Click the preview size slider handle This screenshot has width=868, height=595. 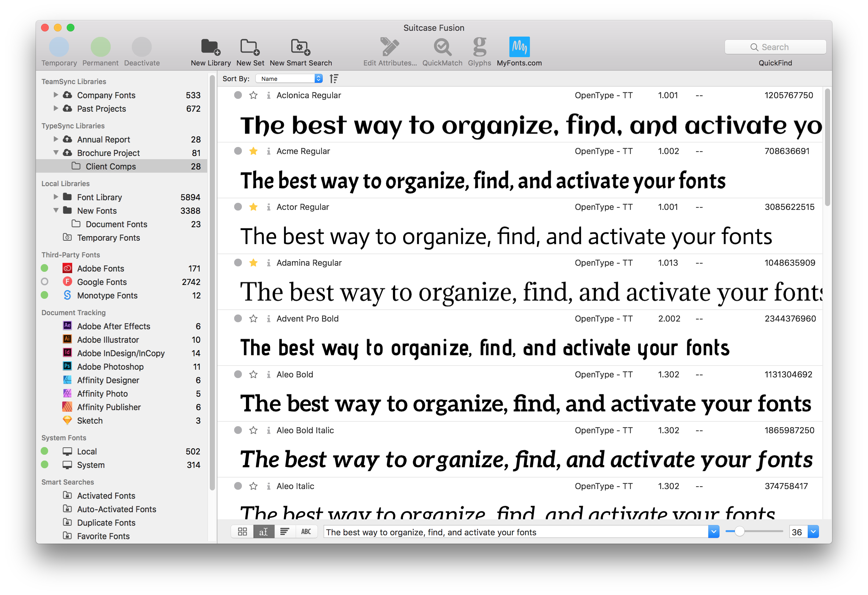[x=739, y=531]
